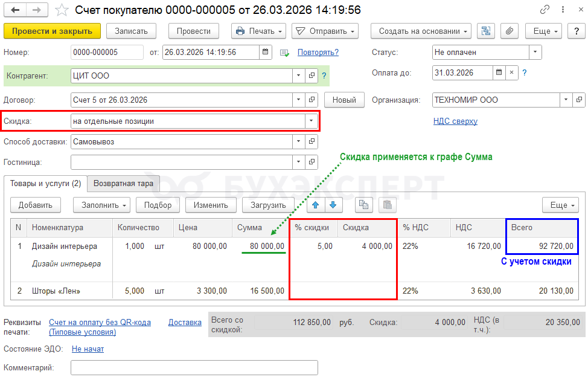Select the Товары и услуги (2) tab
This screenshot has width=588, height=377.
pyautogui.click(x=45, y=183)
